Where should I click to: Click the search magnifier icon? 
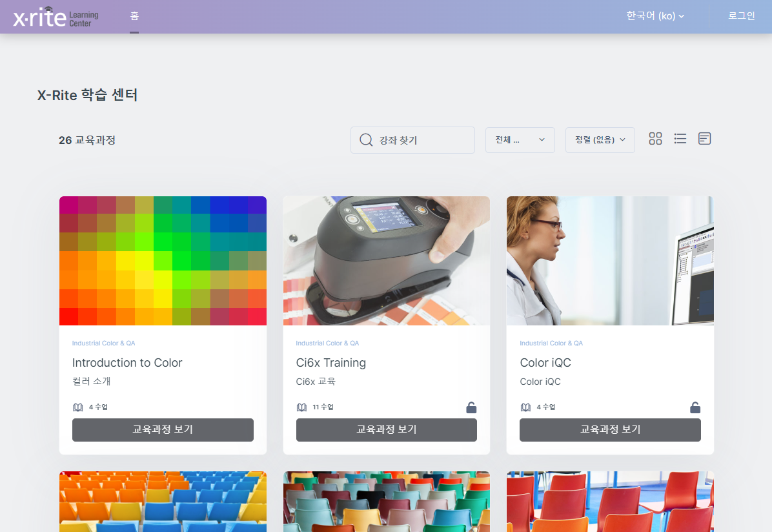point(366,140)
